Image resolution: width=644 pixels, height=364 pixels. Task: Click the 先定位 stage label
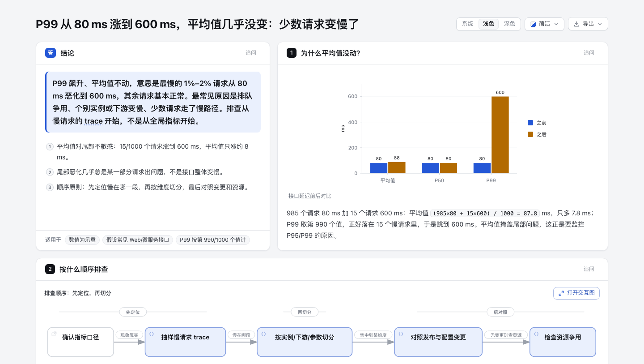[x=133, y=312]
